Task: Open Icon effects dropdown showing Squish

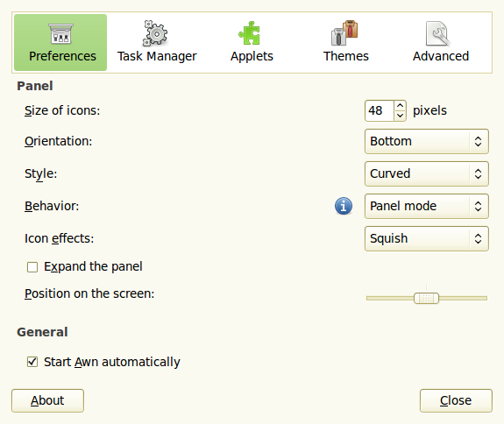Action: (x=427, y=238)
